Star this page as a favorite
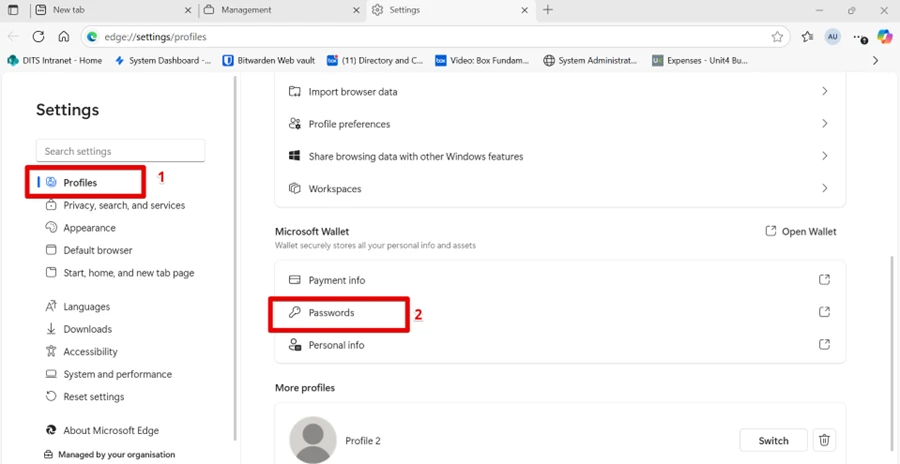900x464 pixels. 777,36
